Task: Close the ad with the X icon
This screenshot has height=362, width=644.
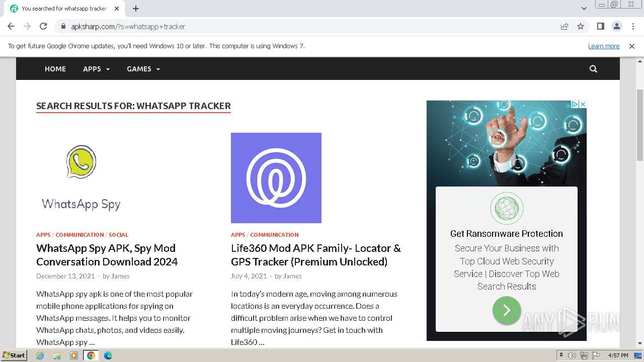Action: 583,104
